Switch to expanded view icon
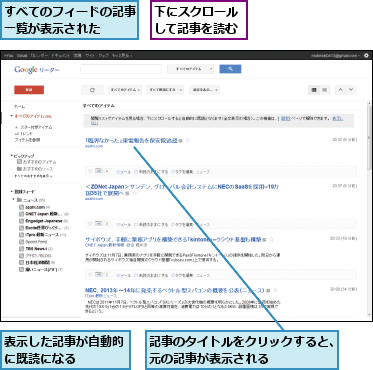Image resolution: width=373 pixels, height=370 pixels. pos(314,90)
